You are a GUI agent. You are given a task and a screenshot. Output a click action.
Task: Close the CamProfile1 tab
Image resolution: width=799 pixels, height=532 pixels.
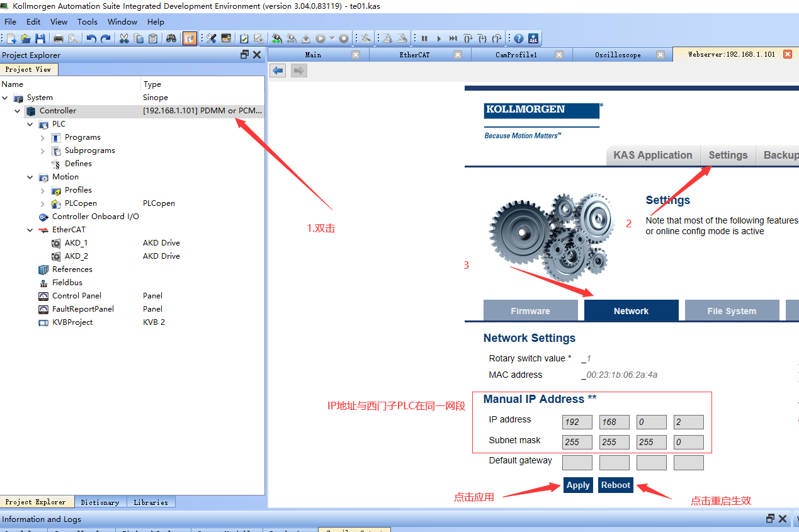558,55
